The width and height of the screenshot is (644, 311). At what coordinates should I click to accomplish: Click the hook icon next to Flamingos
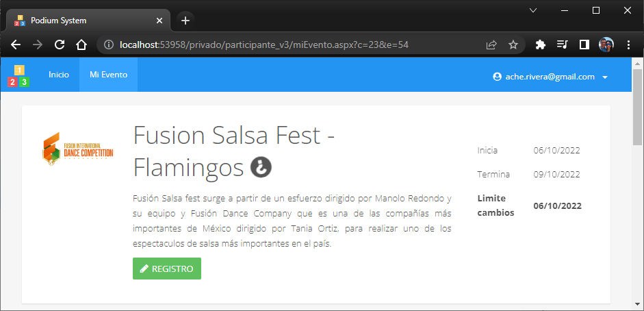point(261,168)
